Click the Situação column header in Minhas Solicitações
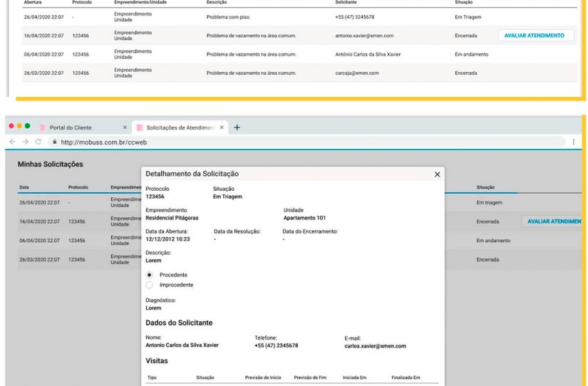The image size is (588, 386). pyautogui.click(x=485, y=187)
